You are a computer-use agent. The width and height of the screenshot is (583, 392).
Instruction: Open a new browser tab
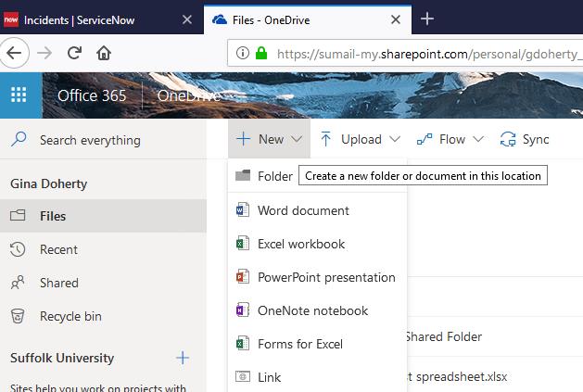427,19
